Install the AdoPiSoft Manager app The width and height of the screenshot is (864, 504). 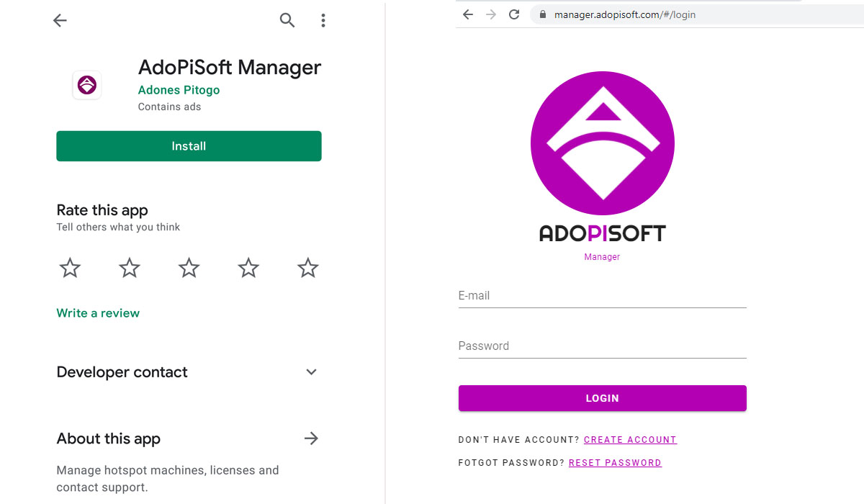pyautogui.click(x=189, y=145)
